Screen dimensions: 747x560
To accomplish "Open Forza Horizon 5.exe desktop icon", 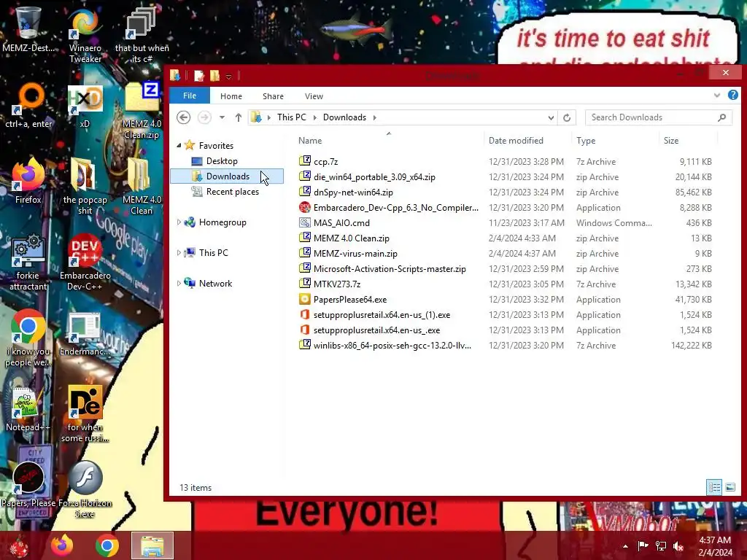I will [x=85, y=489].
